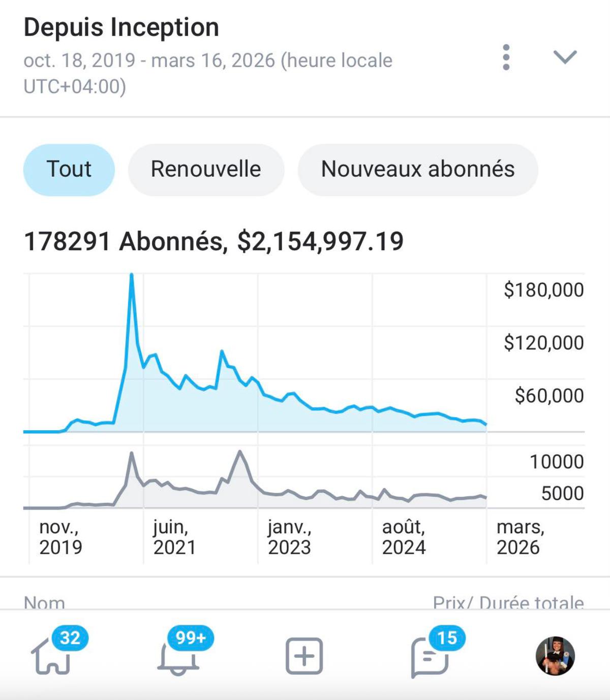This screenshot has width=610, height=700.
Task: Open the three-dot options menu
Action: coord(506,57)
